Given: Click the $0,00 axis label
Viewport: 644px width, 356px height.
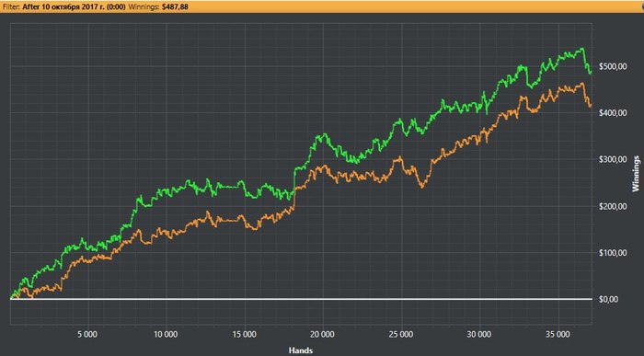Looking at the screenshot, I should (608, 299).
